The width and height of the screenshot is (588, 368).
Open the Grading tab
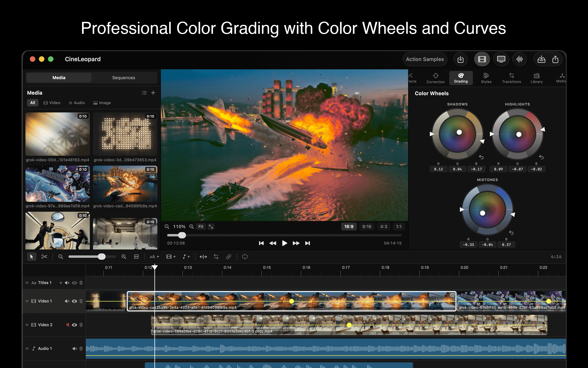click(461, 78)
